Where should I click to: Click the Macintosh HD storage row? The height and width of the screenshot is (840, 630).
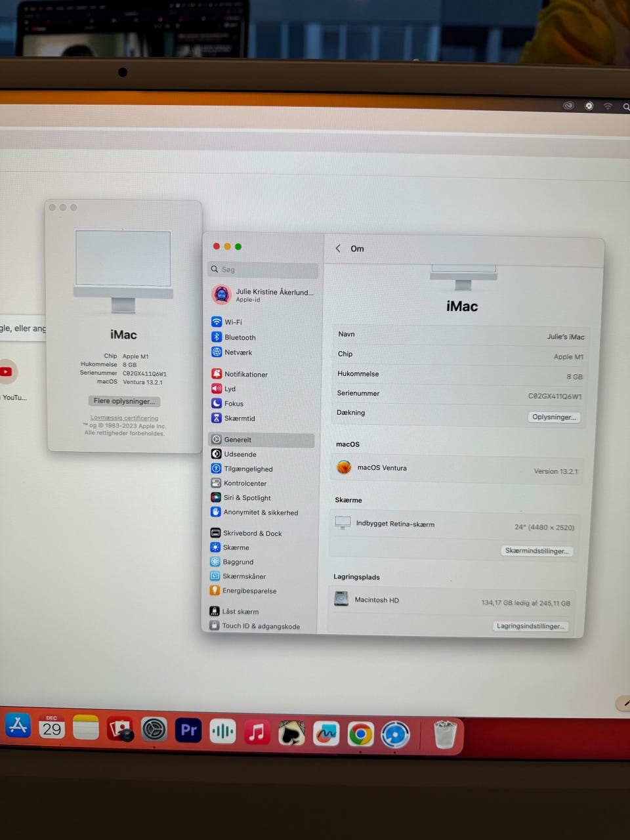[x=451, y=600]
